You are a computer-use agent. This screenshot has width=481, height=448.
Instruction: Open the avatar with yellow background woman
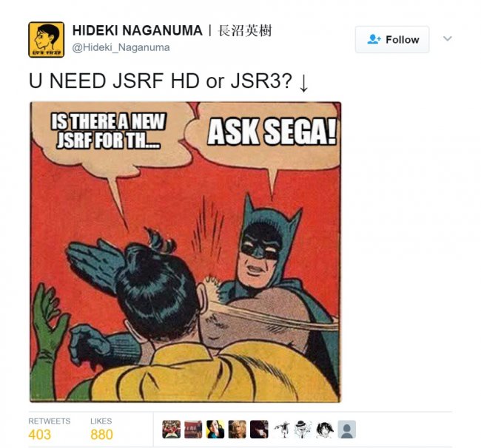pos(215,430)
